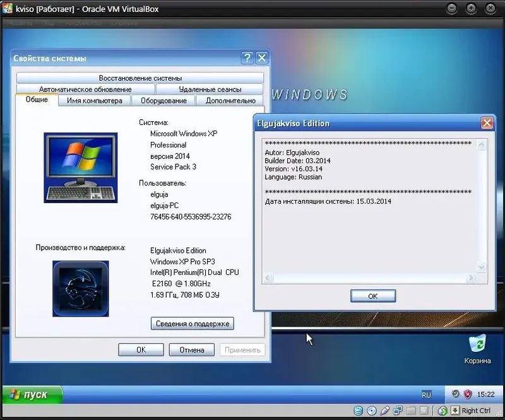The width and height of the screenshot is (505, 420).
Task: Toggle the mouse integration globe icon
Action: 443,411
